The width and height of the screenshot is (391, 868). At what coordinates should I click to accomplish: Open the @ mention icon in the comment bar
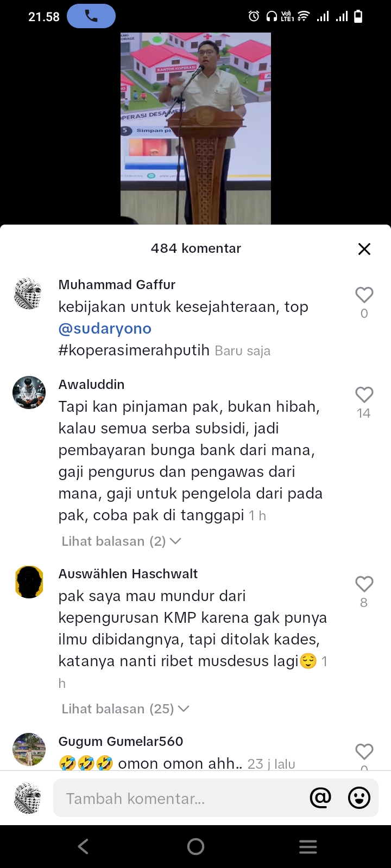click(x=320, y=797)
